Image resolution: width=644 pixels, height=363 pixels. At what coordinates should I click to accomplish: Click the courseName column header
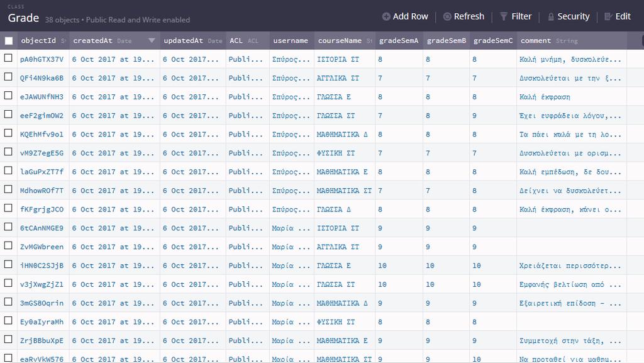point(345,41)
